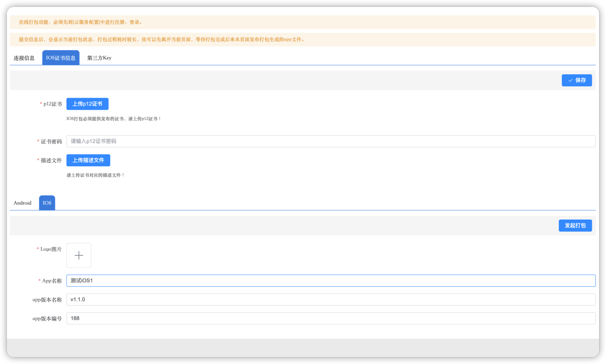Click the p12证书 field label
The image size is (606, 364).
[x=53, y=104]
